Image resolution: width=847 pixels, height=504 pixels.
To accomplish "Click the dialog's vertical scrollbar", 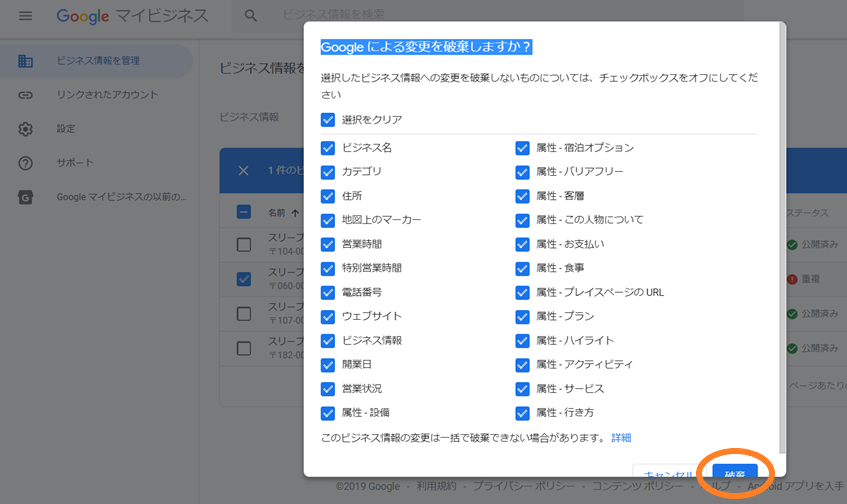I will click(782, 238).
